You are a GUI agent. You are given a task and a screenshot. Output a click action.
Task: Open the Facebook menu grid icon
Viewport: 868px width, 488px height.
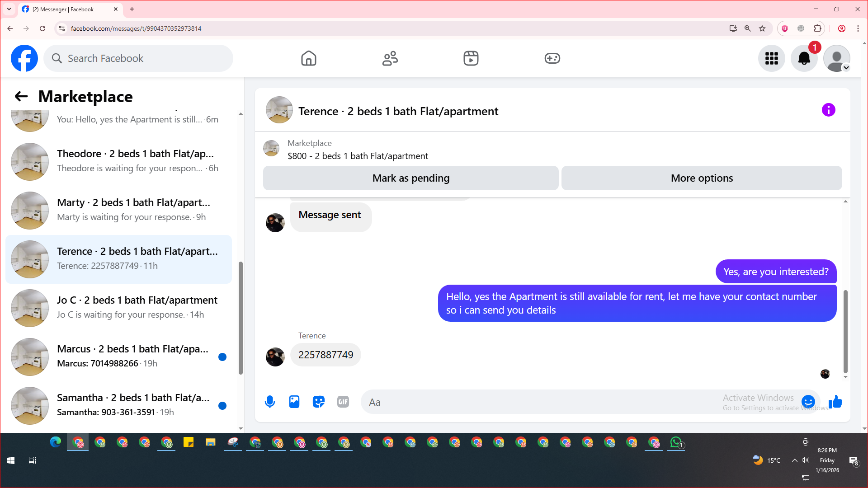[x=771, y=58]
